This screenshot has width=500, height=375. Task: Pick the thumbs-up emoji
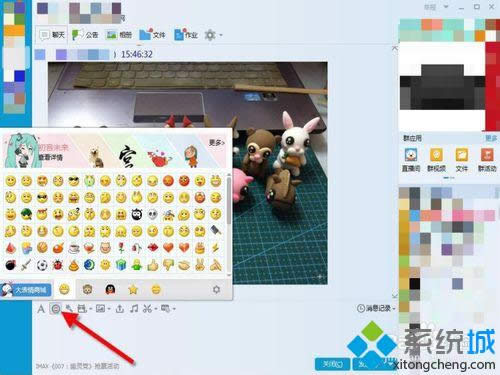(x=153, y=265)
